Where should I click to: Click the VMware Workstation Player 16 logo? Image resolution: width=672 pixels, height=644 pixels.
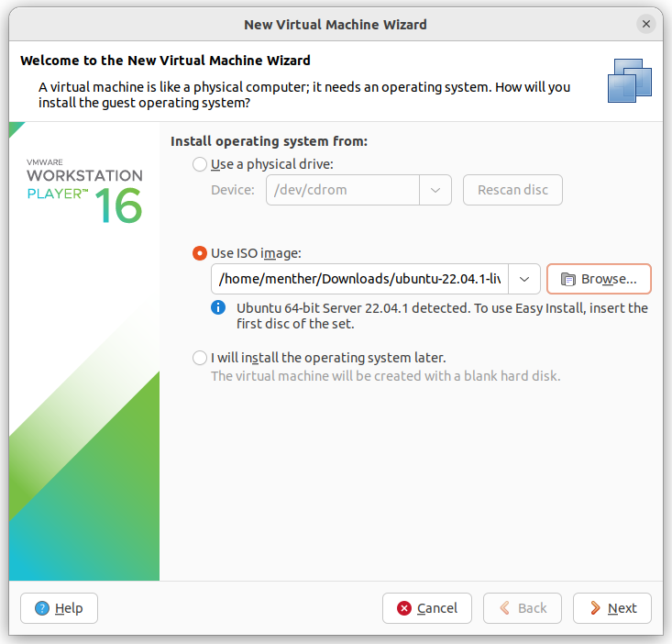point(84,191)
